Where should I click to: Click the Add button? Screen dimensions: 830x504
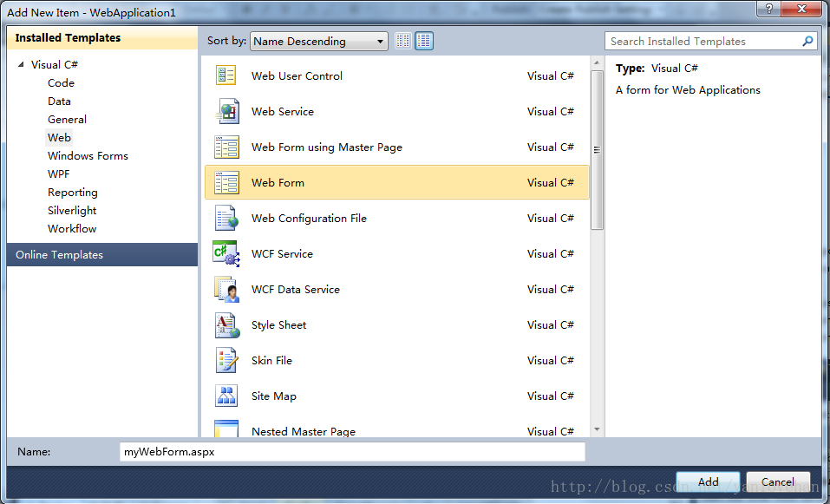[x=709, y=481]
